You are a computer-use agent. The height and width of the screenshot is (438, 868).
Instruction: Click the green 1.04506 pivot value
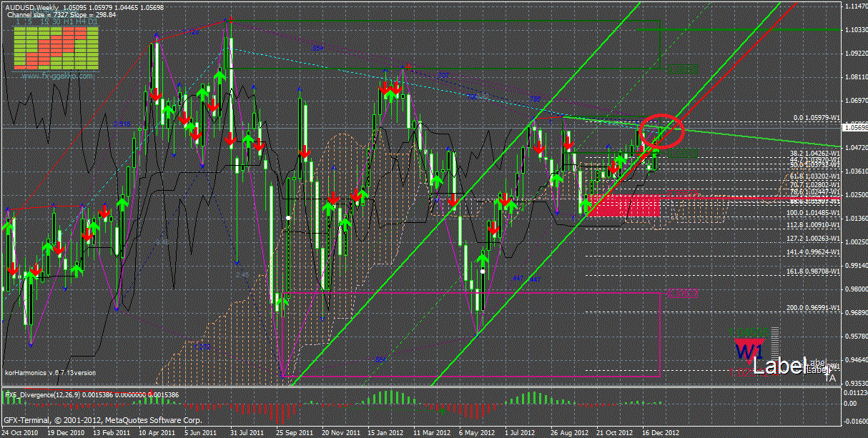(x=681, y=153)
